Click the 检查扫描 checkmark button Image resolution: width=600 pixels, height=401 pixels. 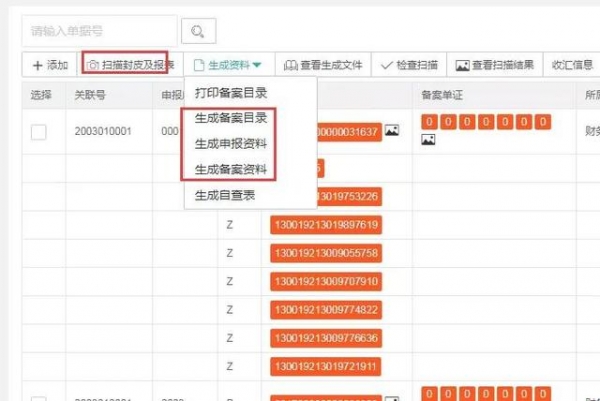(409, 65)
